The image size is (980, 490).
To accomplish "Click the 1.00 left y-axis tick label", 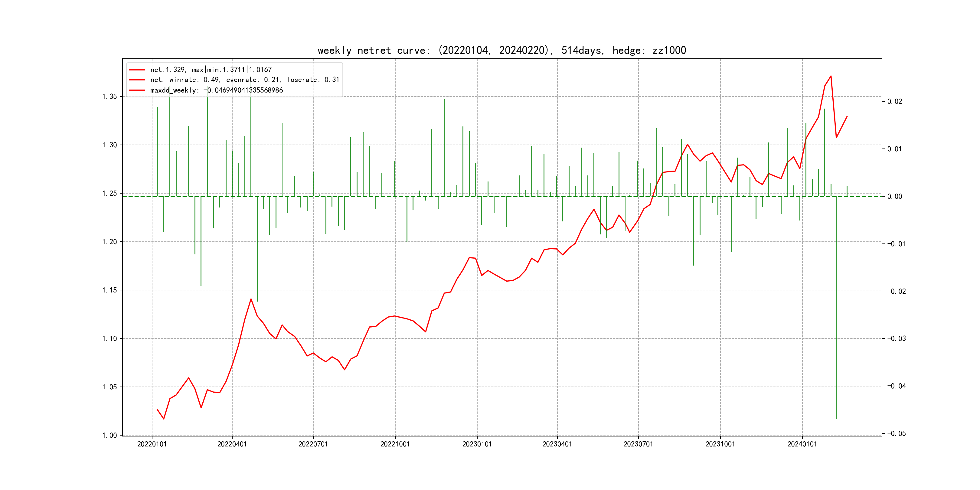I will click(x=109, y=435).
